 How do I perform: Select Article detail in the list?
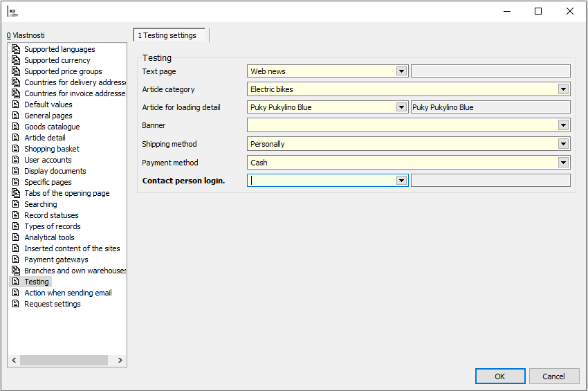coord(45,138)
